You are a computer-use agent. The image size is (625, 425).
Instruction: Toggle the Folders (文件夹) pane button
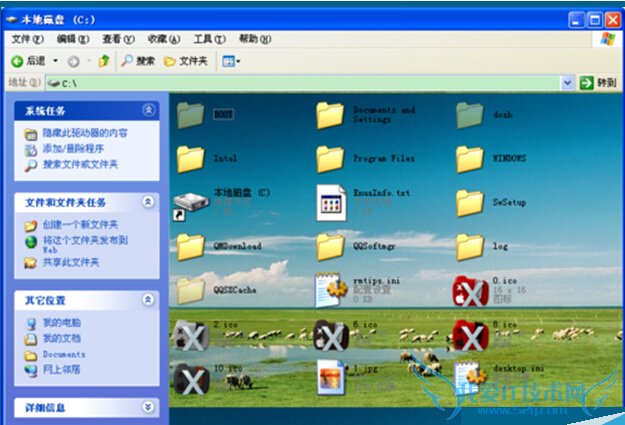tap(186, 61)
